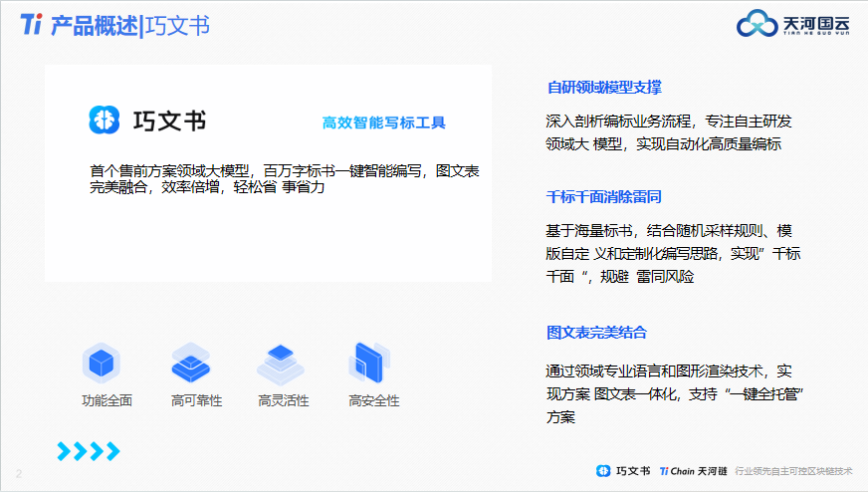Screen dimensions: 868x492
Task: Select the 高安全性 panel icon
Action: tap(369, 363)
